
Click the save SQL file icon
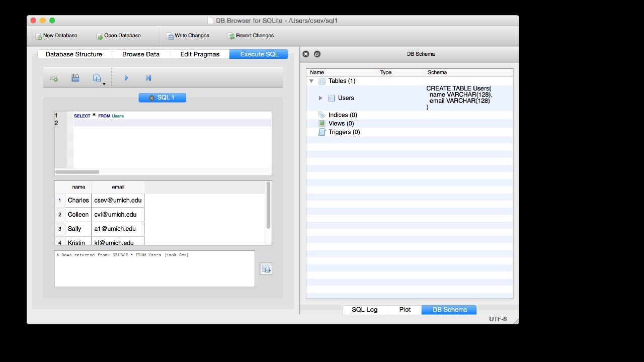75,78
